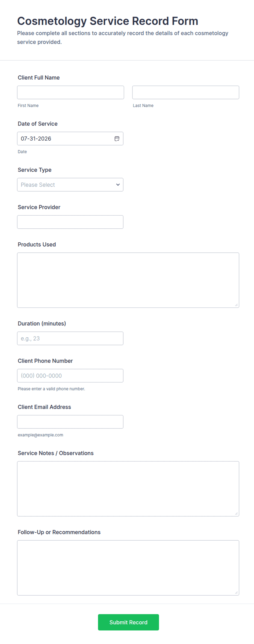Focus the Client Phone Number field
Screen dimensions: 254x644
click(70, 376)
